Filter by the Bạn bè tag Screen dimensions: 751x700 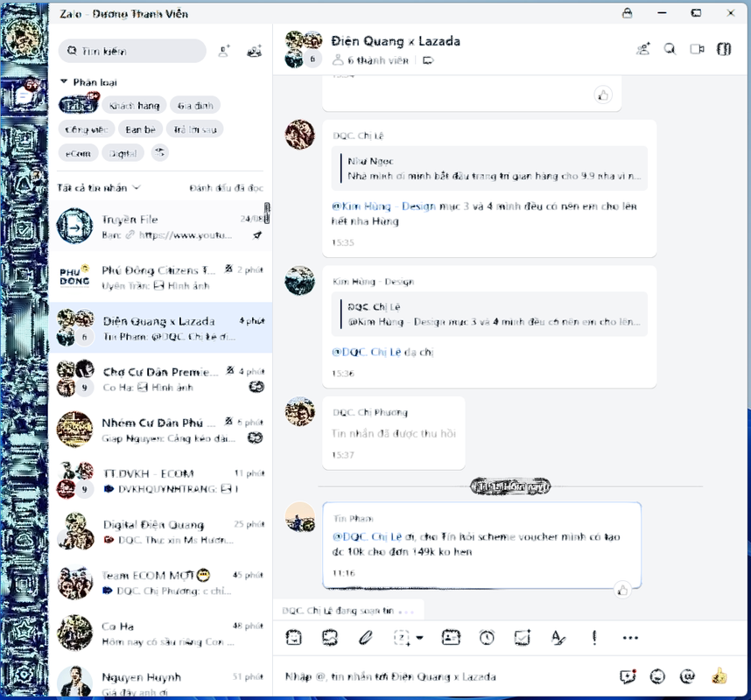(x=140, y=129)
